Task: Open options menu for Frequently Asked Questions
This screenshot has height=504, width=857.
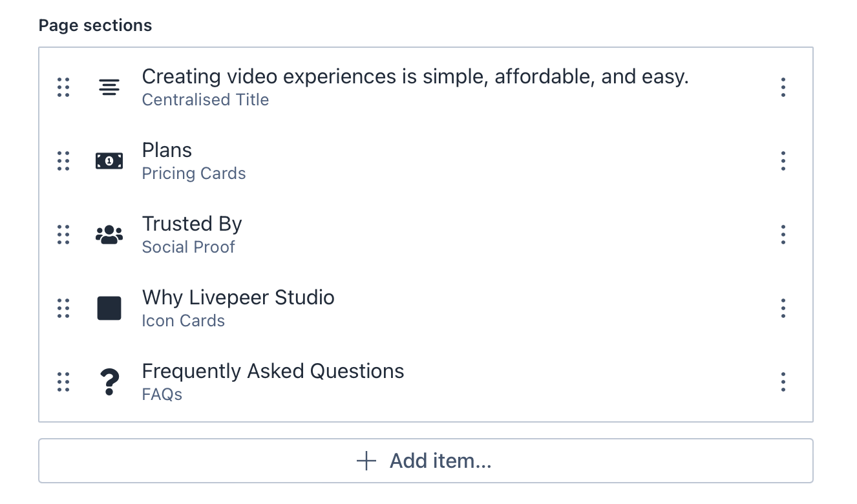Action: click(x=783, y=382)
